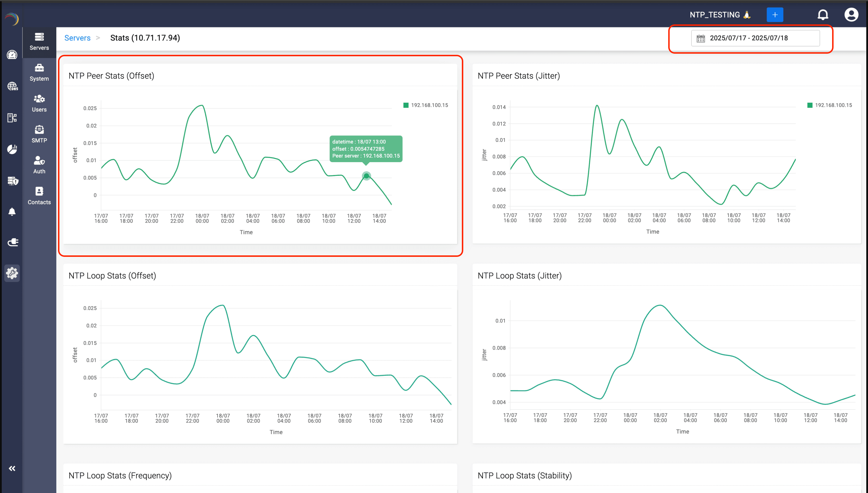Click the calendar icon in date field

pos(700,38)
